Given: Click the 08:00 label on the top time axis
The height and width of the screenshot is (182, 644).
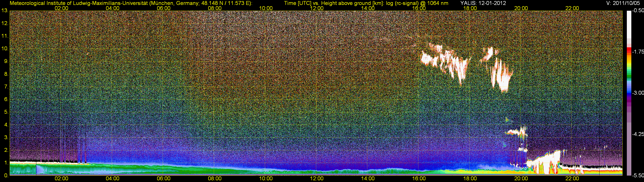Looking at the screenshot, I should pos(215,8).
